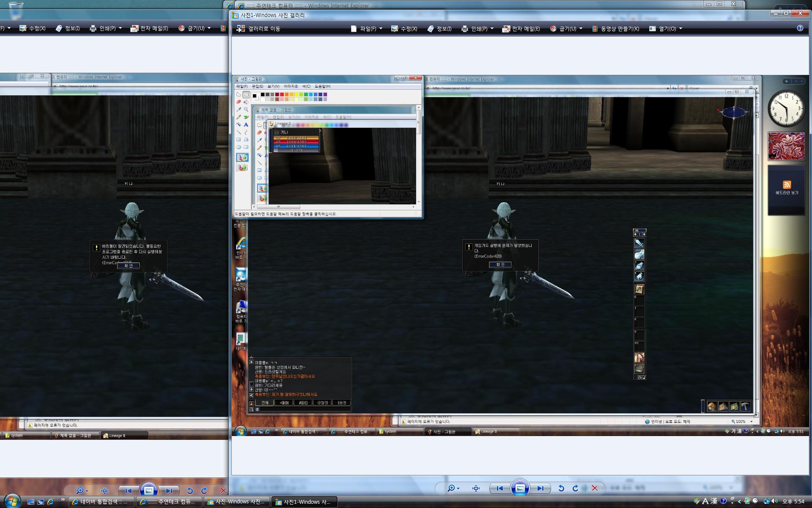Open volume control in system tray
This screenshot has height=508, width=812.
point(774,501)
